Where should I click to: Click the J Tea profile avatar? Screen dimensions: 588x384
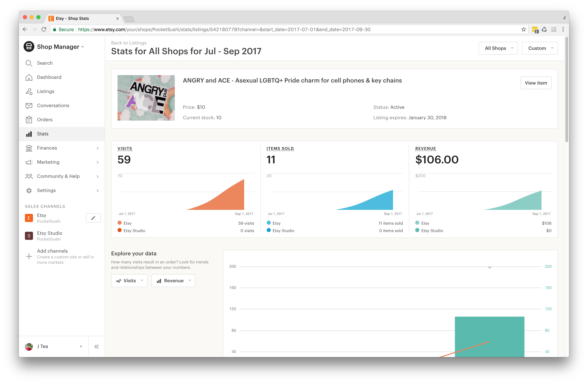pos(29,346)
